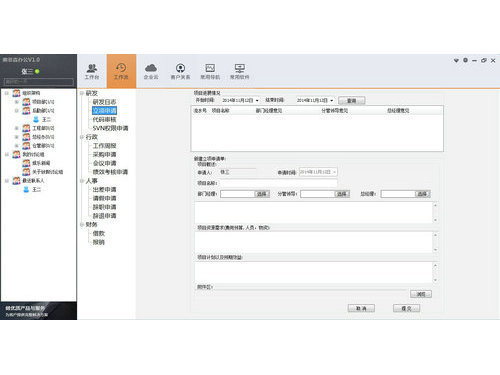Viewport: 500px width, 375px height.
Task: Open the 企业云 cloud icon tab
Action: [x=151, y=71]
